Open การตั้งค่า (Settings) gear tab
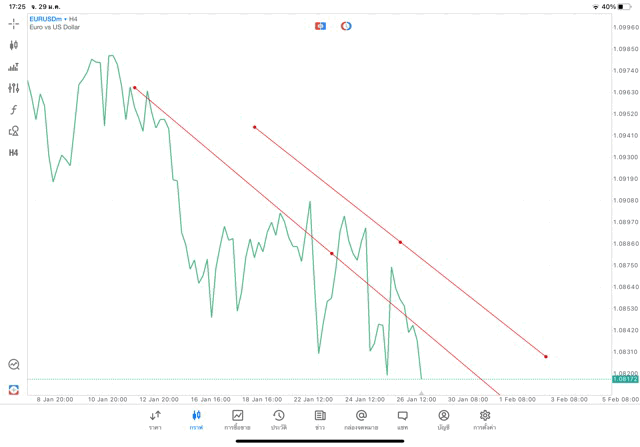Viewport: 640px width, 447px height. pyautogui.click(x=485, y=419)
